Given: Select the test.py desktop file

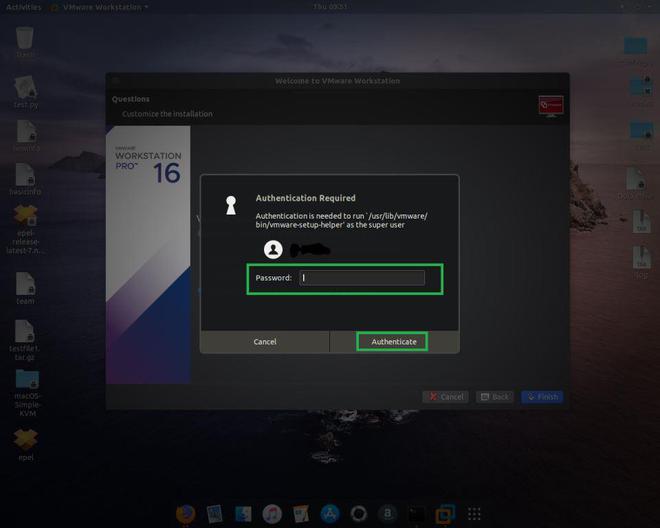Looking at the screenshot, I should (26, 92).
